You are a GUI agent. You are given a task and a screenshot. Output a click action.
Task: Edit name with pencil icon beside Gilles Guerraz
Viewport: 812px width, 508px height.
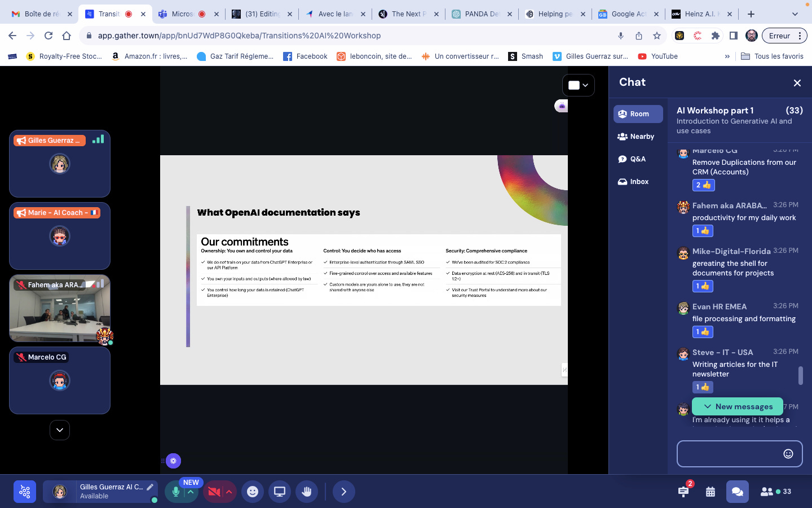pyautogui.click(x=151, y=487)
